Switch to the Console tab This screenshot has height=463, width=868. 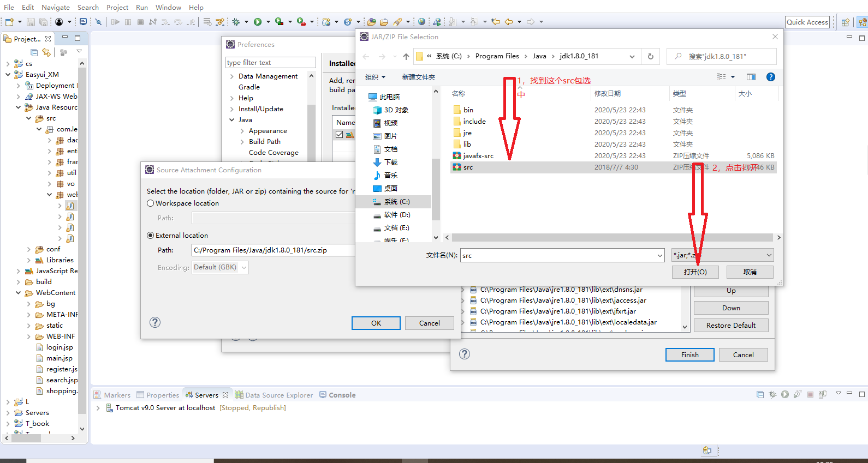(x=337, y=395)
